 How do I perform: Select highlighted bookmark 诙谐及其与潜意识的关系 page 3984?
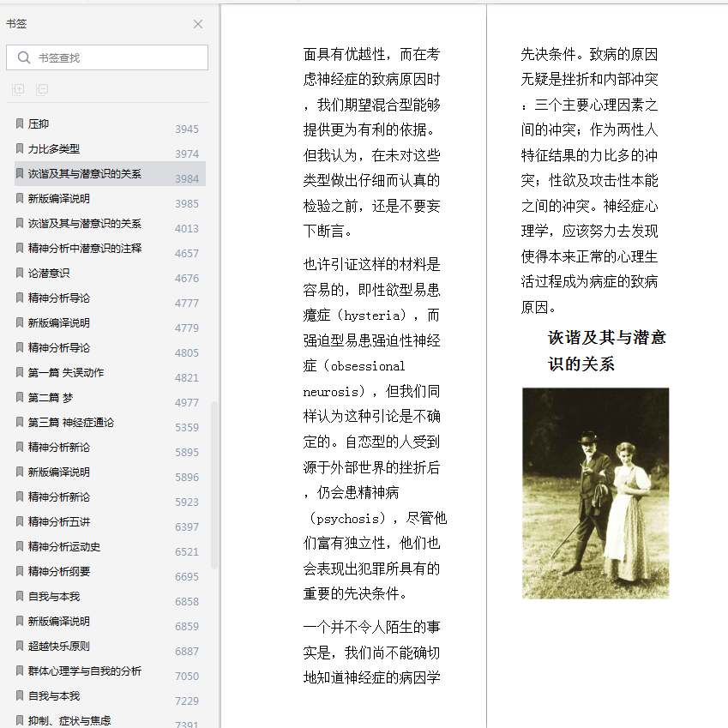point(110,174)
